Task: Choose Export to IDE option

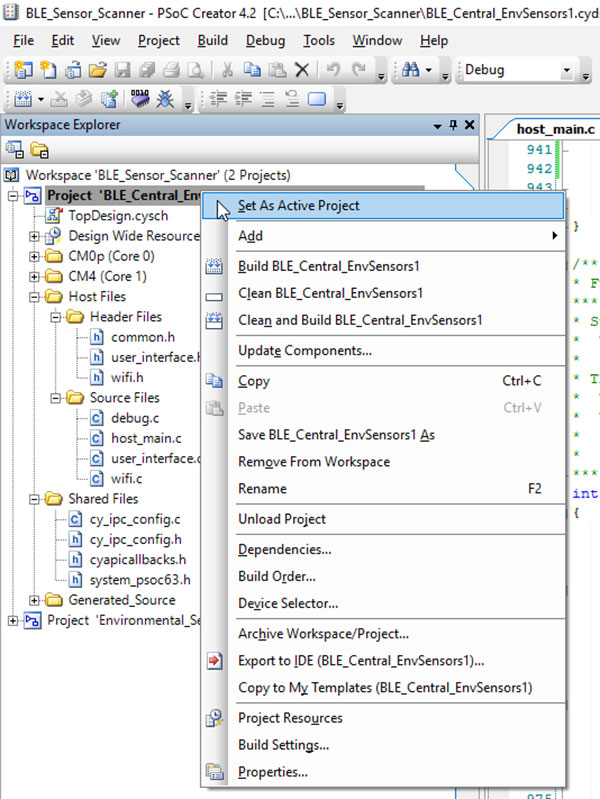Action: pos(383,661)
